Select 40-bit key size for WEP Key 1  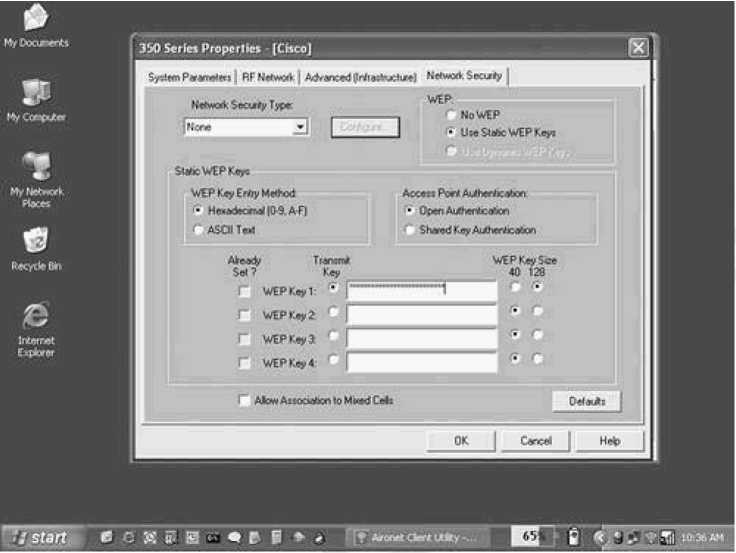coord(515,287)
